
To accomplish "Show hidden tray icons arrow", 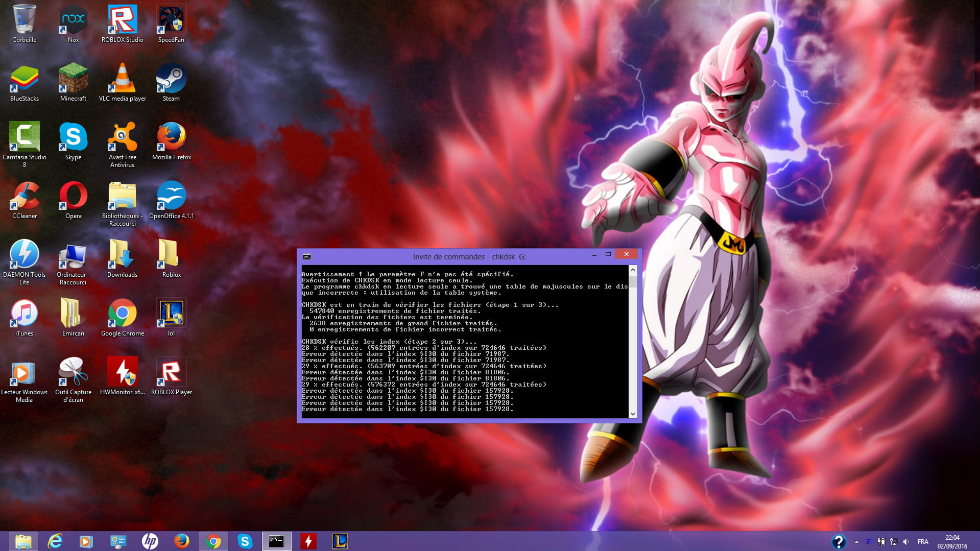I will click(856, 542).
